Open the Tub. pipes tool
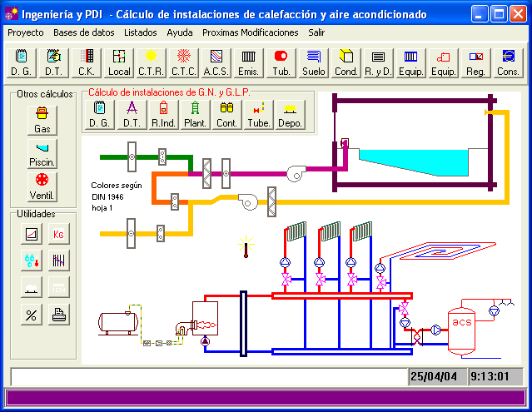This screenshot has height=412, width=532. pos(281,63)
